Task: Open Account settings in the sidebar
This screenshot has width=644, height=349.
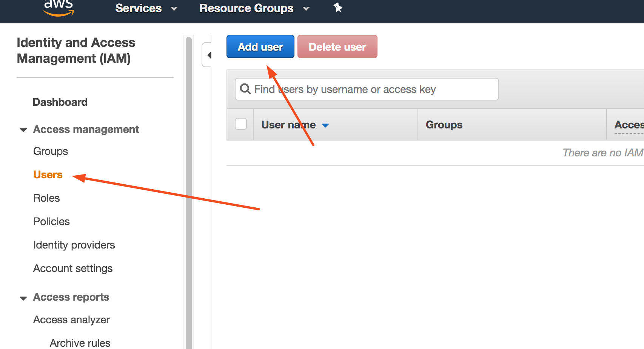Action: pyautogui.click(x=73, y=269)
